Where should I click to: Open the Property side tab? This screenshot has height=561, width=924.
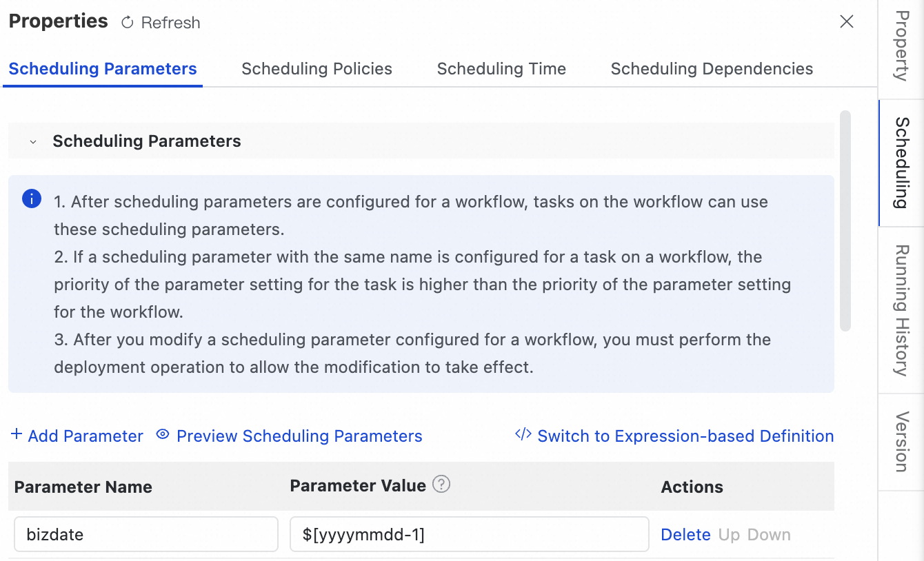pos(901,45)
